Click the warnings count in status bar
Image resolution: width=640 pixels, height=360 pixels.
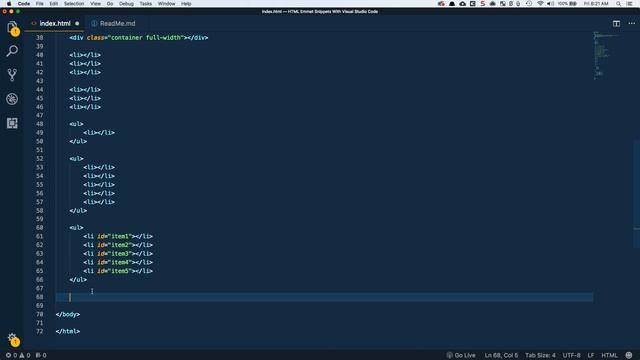tap(25, 356)
